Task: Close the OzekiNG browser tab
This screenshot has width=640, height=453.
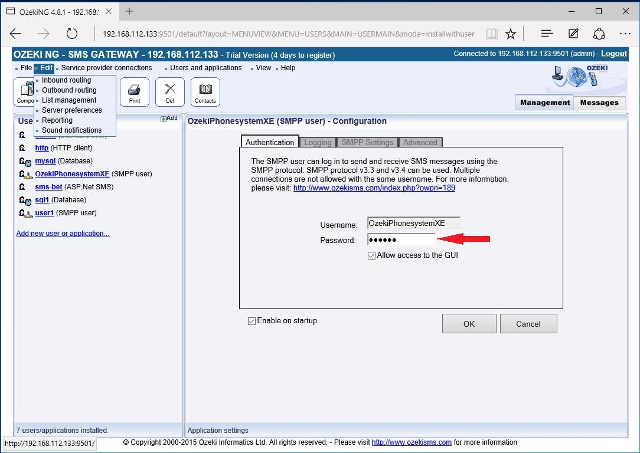Action: [x=109, y=11]
